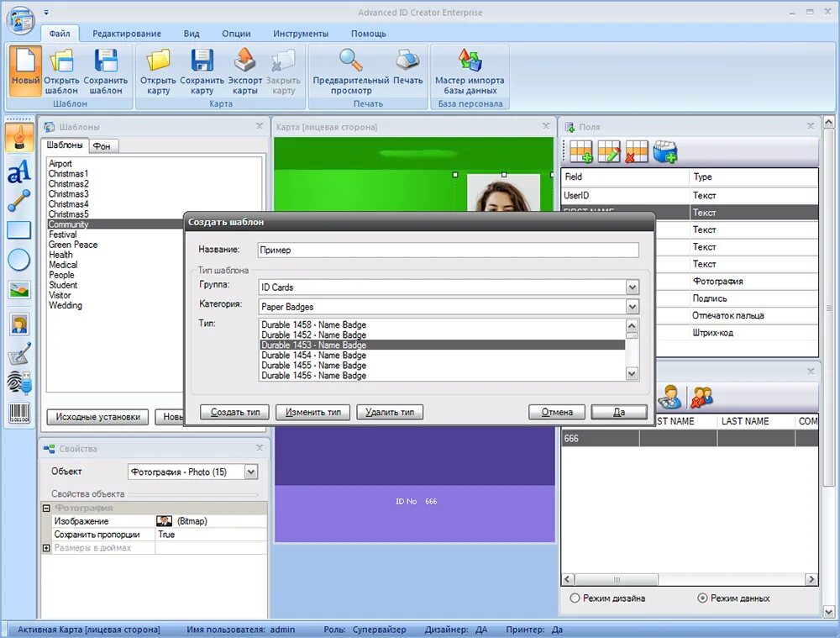The height and width of the screenshot is (638, 840).
Task: Click database add icon in Поля panel
Action: click(664, 152)
